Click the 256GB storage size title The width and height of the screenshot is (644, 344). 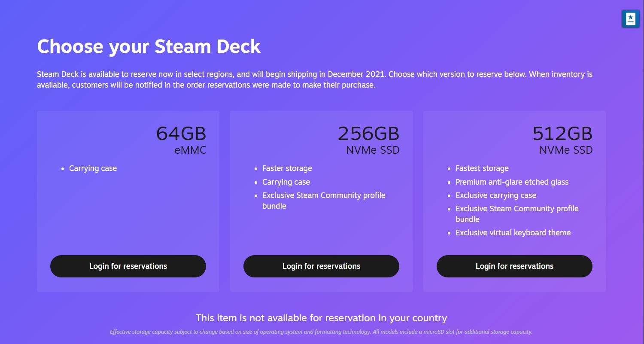point(369,134)
